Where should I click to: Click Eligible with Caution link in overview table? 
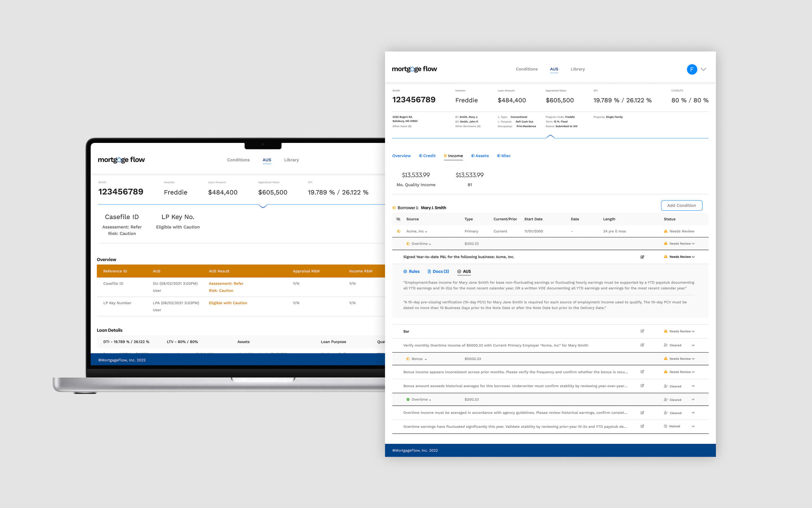click(x=228, y=303)
